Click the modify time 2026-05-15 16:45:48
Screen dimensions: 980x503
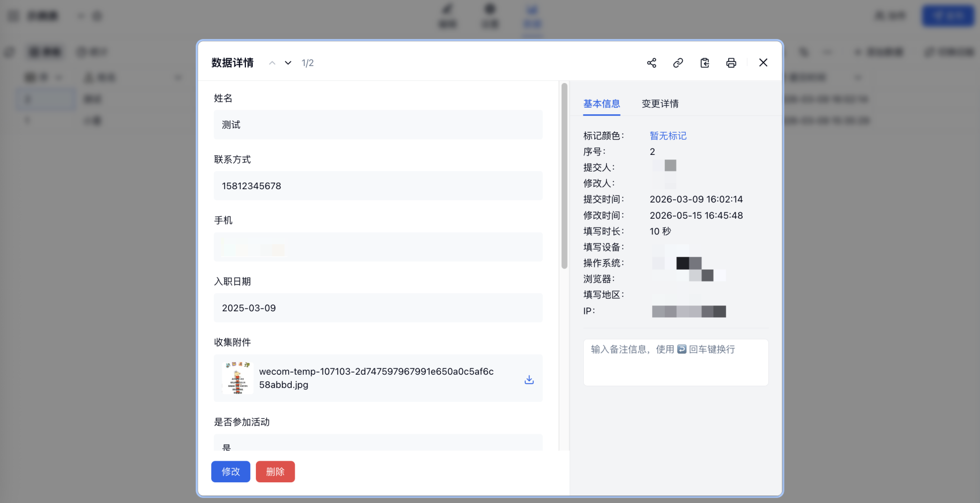coord(696,215)
